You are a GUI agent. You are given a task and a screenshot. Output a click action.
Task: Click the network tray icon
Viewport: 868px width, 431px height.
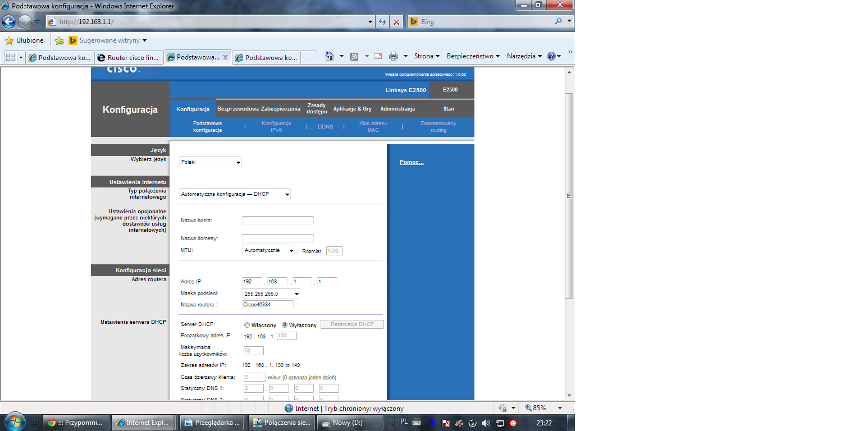pyautogui.click(x=500, y=423)
